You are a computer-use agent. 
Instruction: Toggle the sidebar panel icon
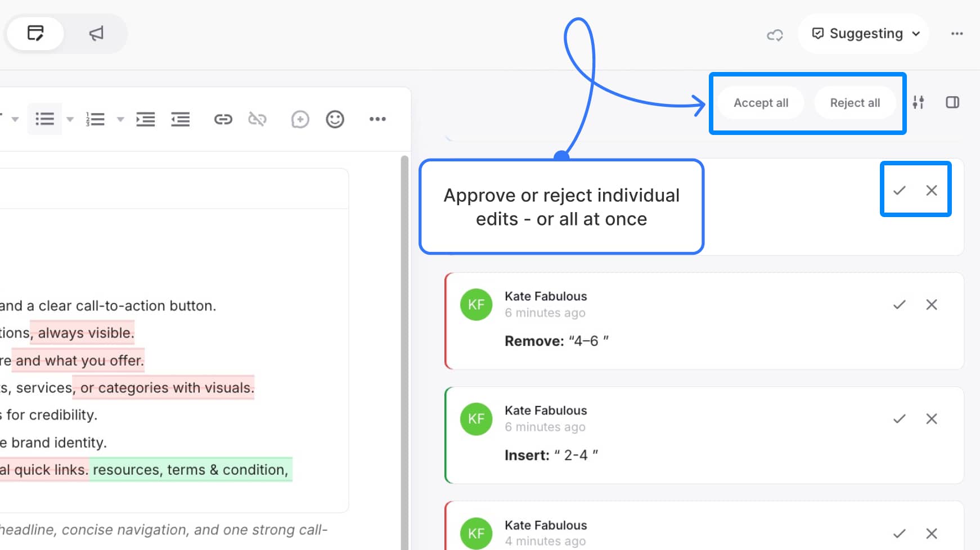[952, 102]
